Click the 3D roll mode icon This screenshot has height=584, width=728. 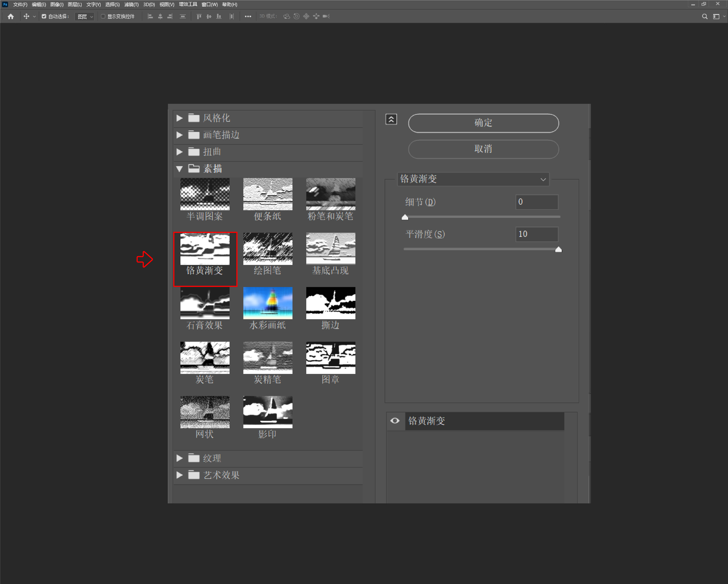296,16
